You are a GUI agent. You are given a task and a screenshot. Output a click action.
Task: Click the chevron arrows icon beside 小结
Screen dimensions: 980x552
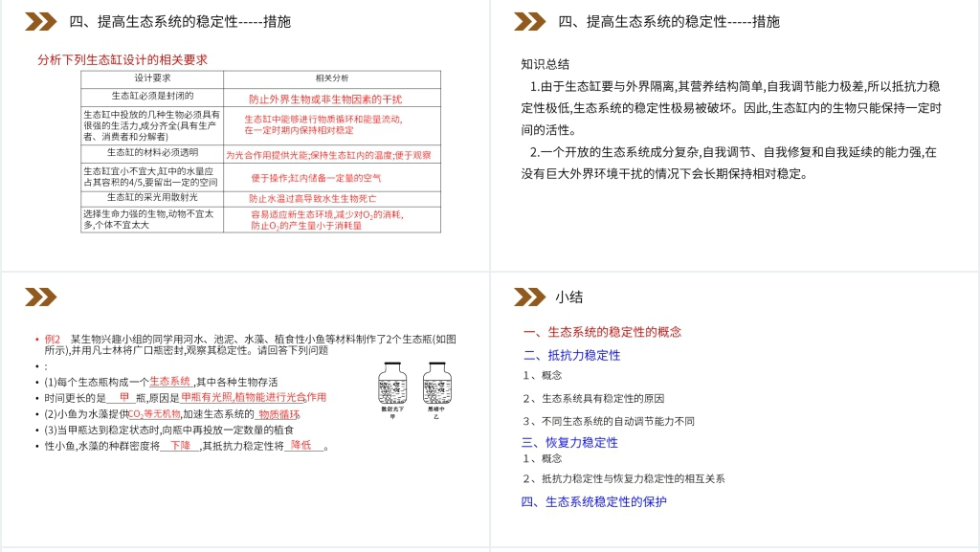529,297
